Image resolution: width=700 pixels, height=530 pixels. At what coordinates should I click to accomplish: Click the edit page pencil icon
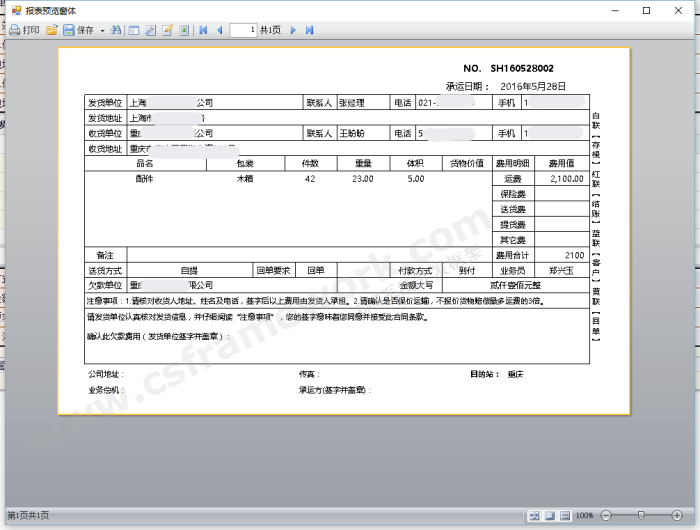click(x=168, y=30)
